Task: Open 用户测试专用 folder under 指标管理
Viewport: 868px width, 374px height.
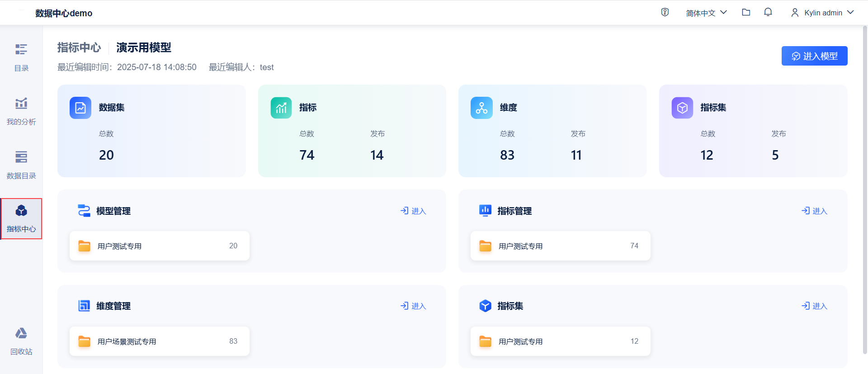Action: click(x=561, y=246)
